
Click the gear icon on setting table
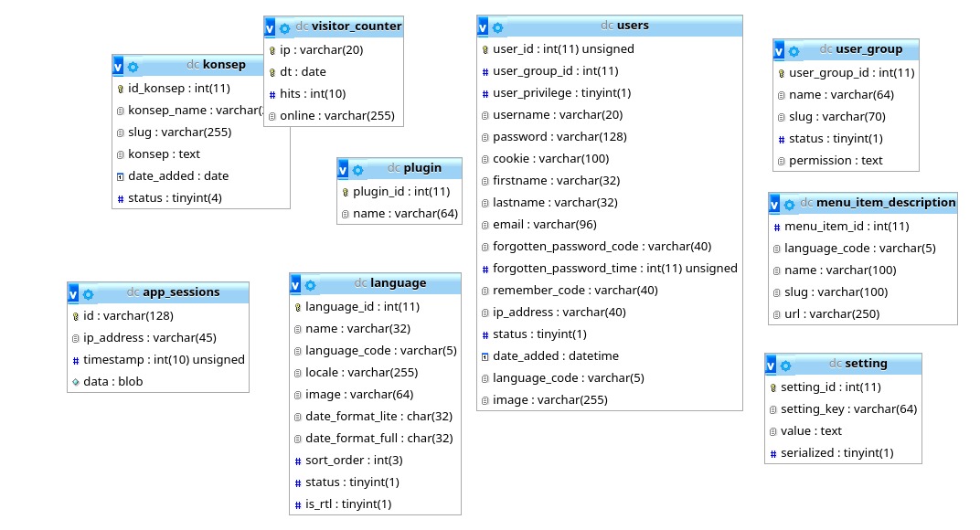tap(786, 366)
